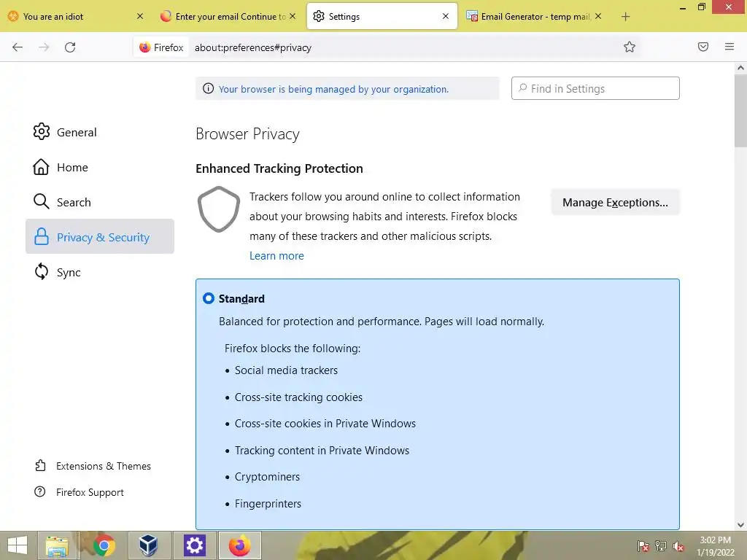
Task: Open File Explorer from taskbar
Action: (x=57, y=545)
